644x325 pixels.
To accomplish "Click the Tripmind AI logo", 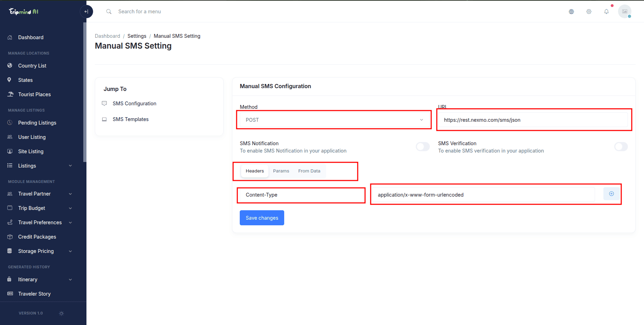I will [23, 12].
